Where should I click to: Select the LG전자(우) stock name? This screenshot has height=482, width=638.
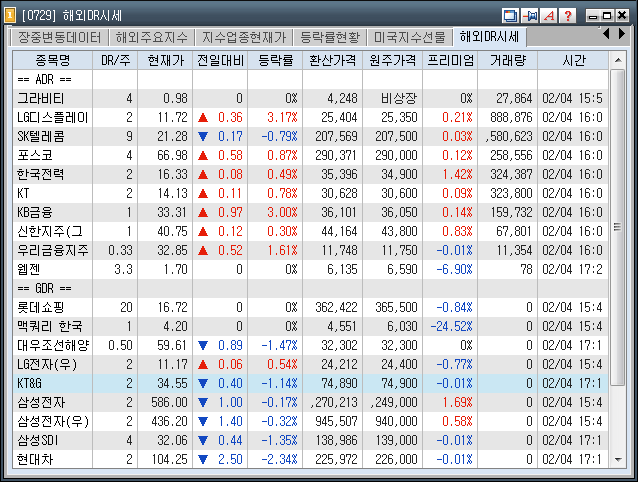click(x=47, y=364)
